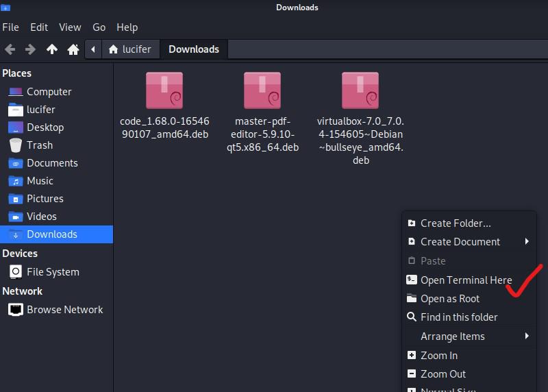Click file name virtualbox-7.0 bullseye_amd64.deb

pos(361,140)
